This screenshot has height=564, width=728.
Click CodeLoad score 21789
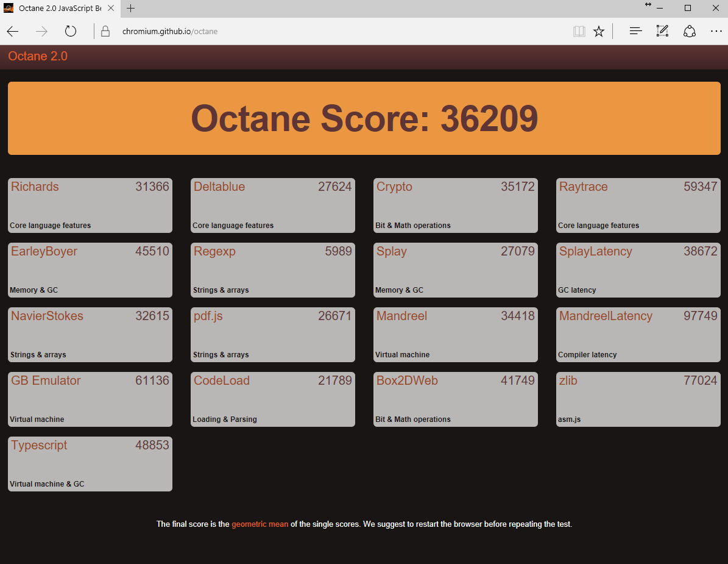pos(334,380)
